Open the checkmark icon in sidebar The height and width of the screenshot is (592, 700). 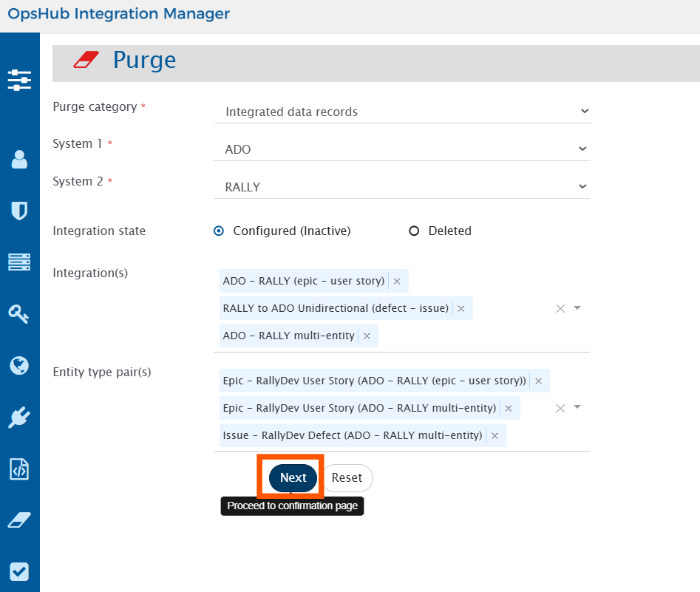19,572
